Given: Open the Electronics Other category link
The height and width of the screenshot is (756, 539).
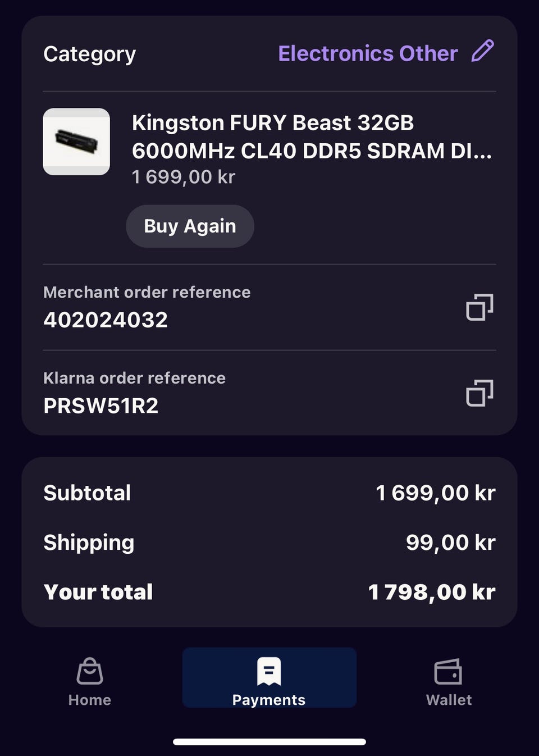Looking at the screenshot, I should tap(368, 53).
